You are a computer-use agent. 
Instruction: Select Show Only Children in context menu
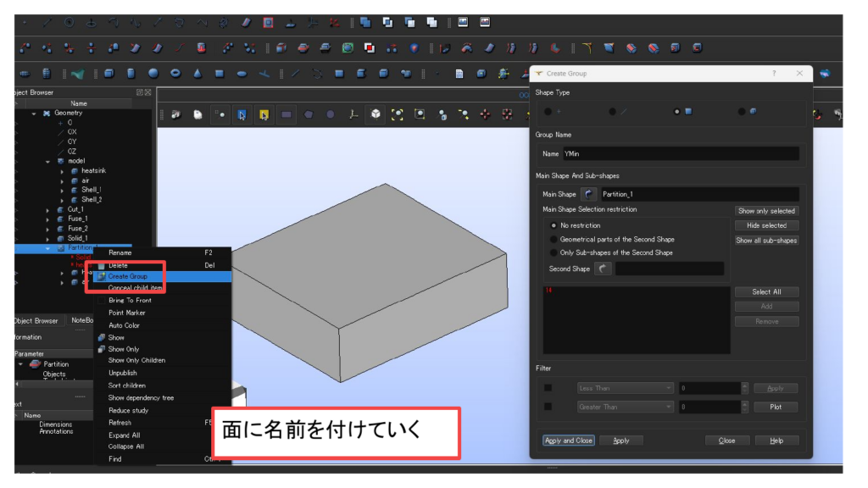[x=136, y=360]
